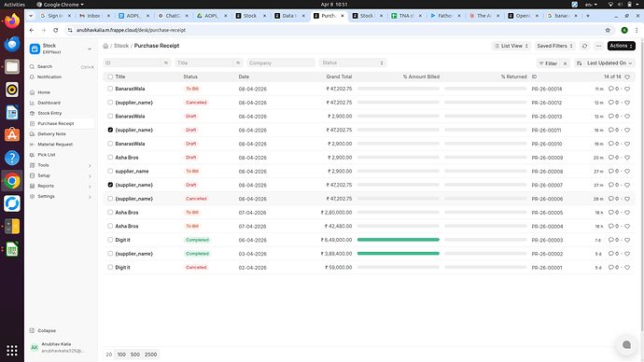The width and height of the screenshot is (644, 362).
Task: Expand the Saved Filters dropdown
Action: coord(554,46)
